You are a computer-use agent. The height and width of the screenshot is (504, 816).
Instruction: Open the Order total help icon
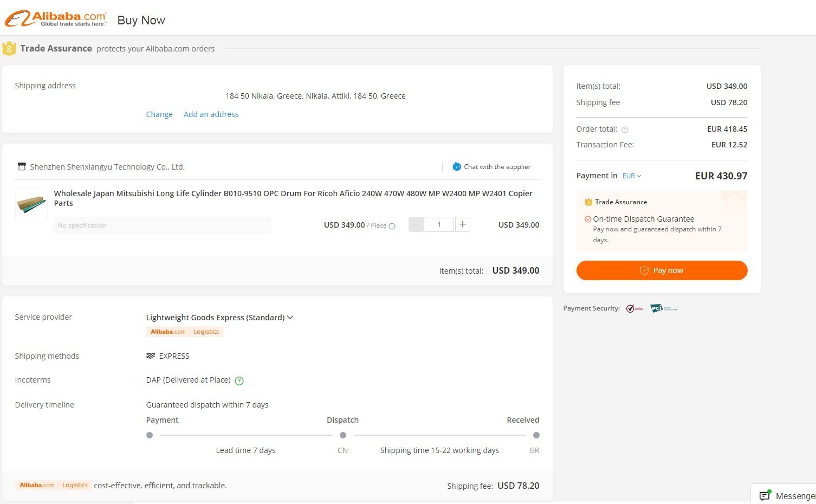coord(625,130)
